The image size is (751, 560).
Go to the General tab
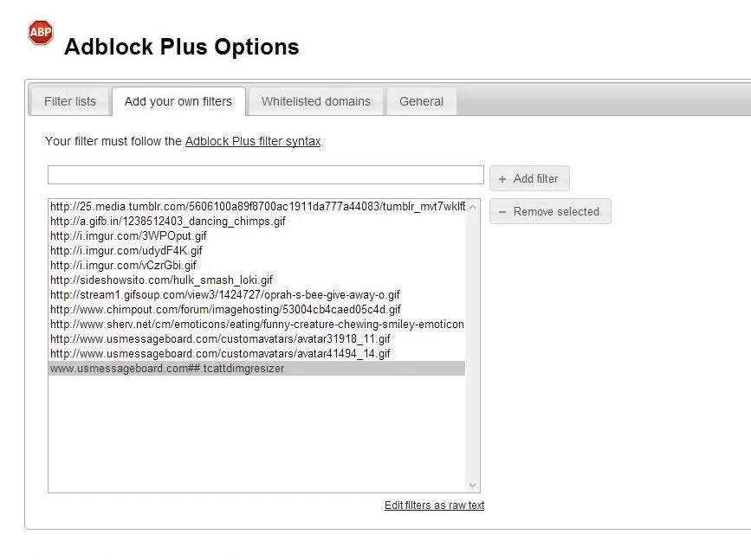coord(421,101)
